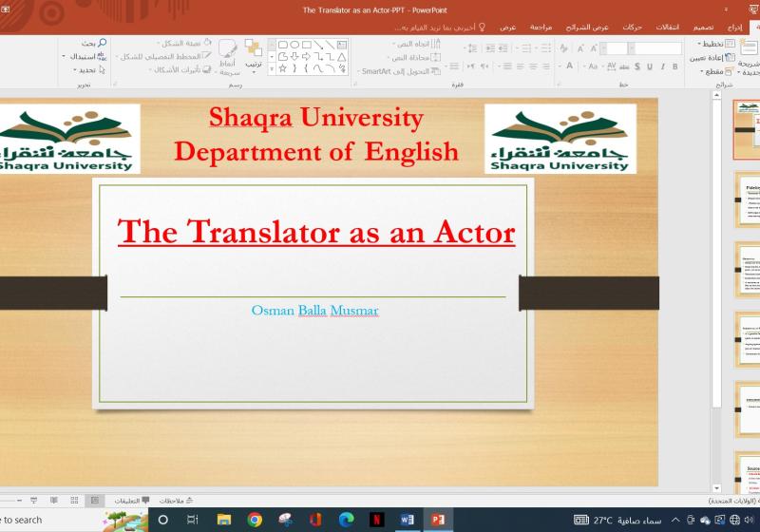Viewport: 760px width, 532px height.
Task: Select the second slide thumbnail
Action: point(747,199)
